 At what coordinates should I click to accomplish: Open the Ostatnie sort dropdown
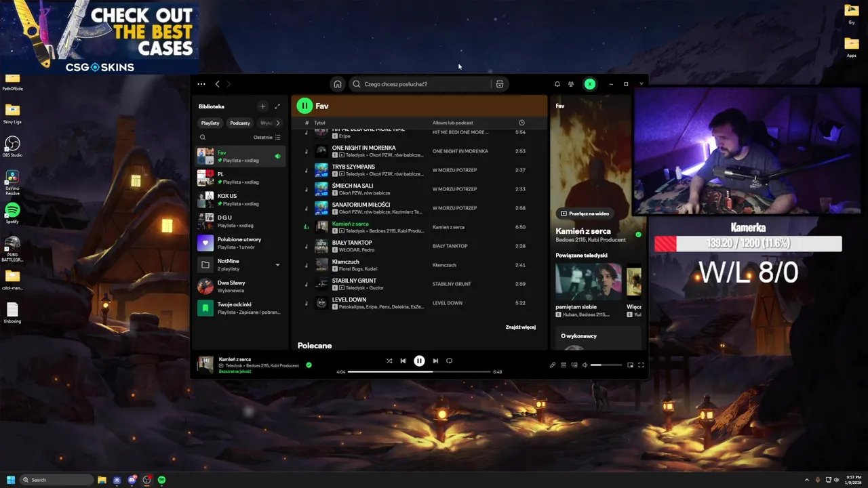pos(267,137)
